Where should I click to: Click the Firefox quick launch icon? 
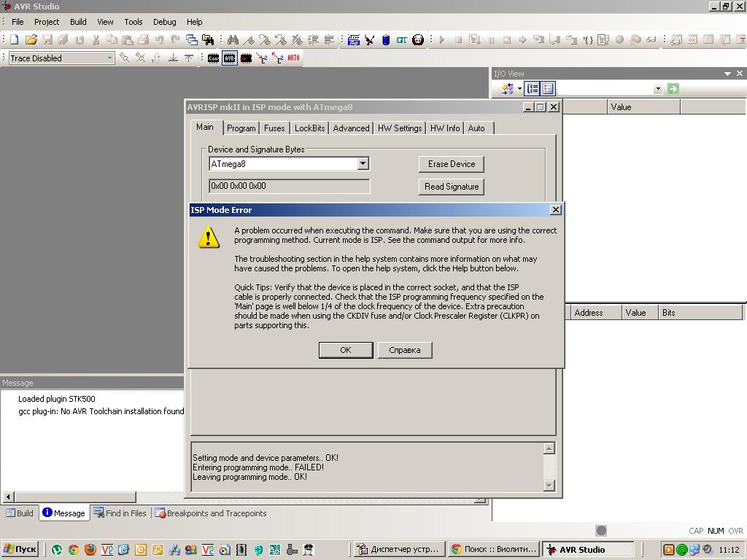[x=90, y=550]
